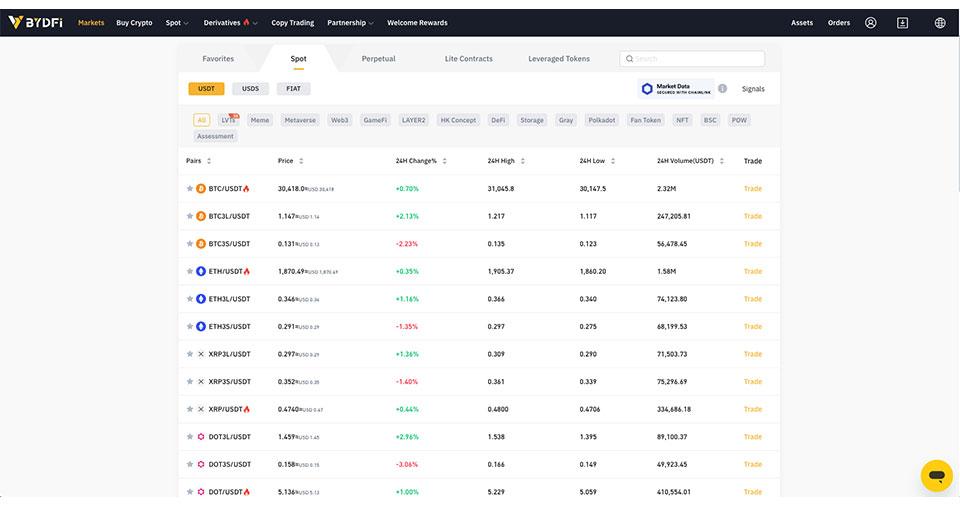Toggle favorite star for BTC/USDT

point(190,188)
